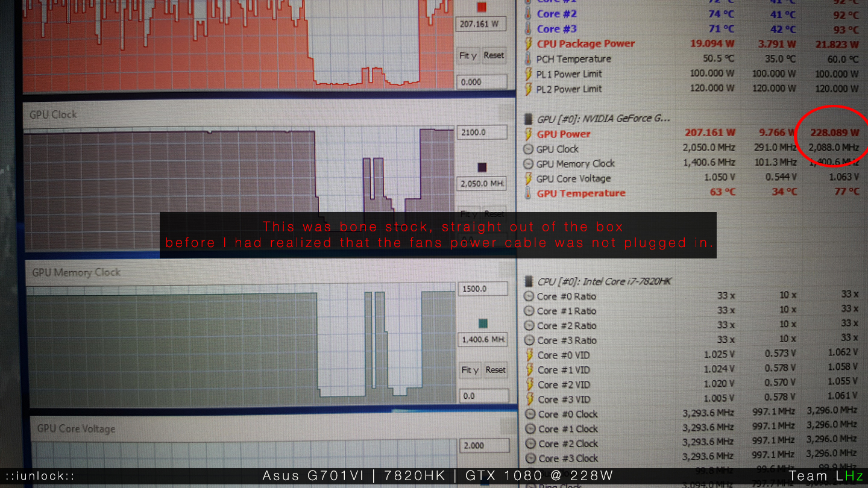Viewport: 868px width, 488px height.
Task: Click the 207.161 W value box in graph
Action: pyautogui.click(x=480, y=25)
